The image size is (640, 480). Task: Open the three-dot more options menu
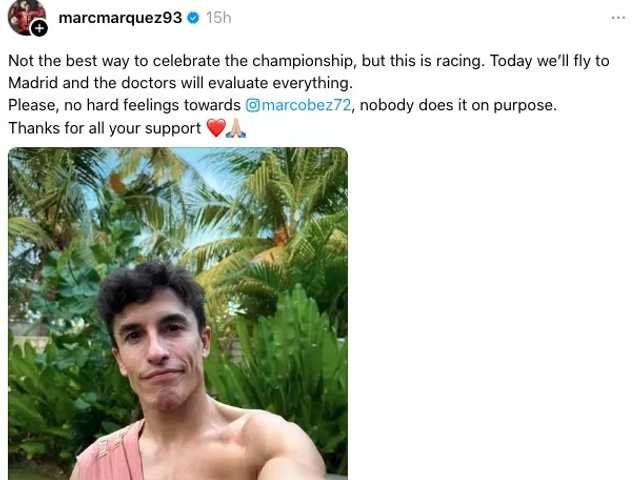[x=618, y=18]
